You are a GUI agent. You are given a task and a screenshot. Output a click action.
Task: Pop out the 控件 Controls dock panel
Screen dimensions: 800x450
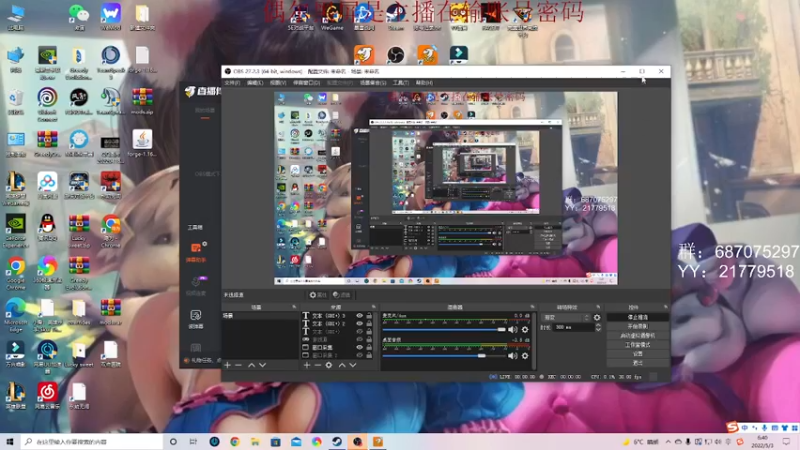(666, 307)
